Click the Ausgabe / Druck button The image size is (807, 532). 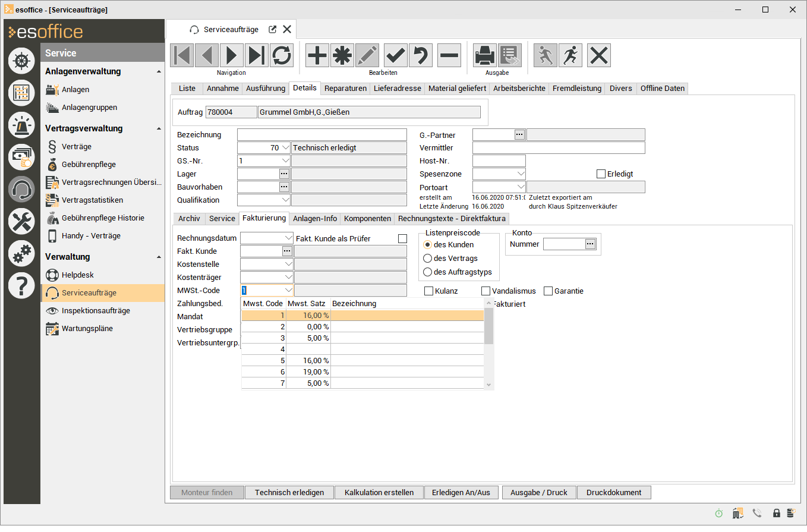[x=539, y=492]
